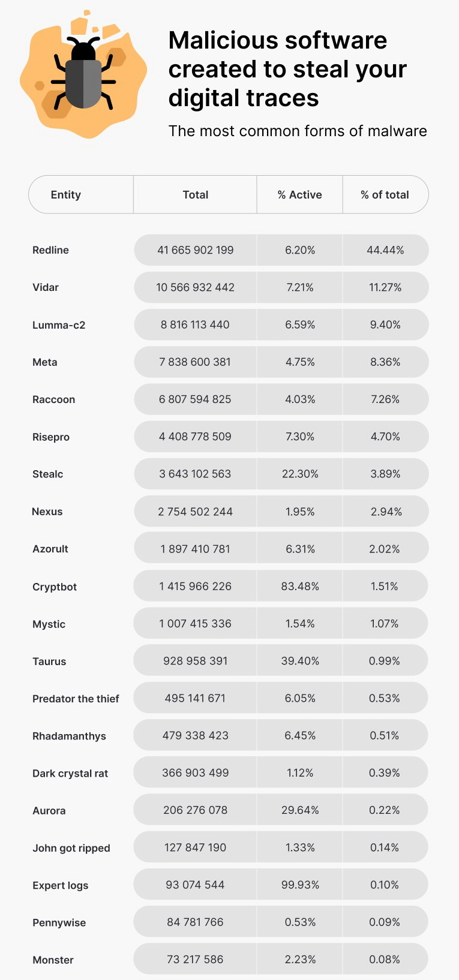Click Expert logs 99.93% active cell
The image size is (459, 980).
(x=300, y=885)
